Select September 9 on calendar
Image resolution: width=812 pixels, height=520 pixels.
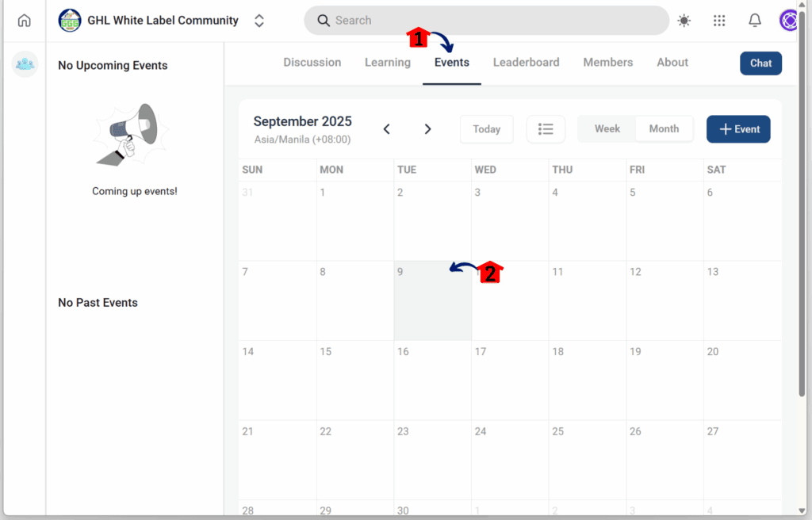(x=432, y=300)
